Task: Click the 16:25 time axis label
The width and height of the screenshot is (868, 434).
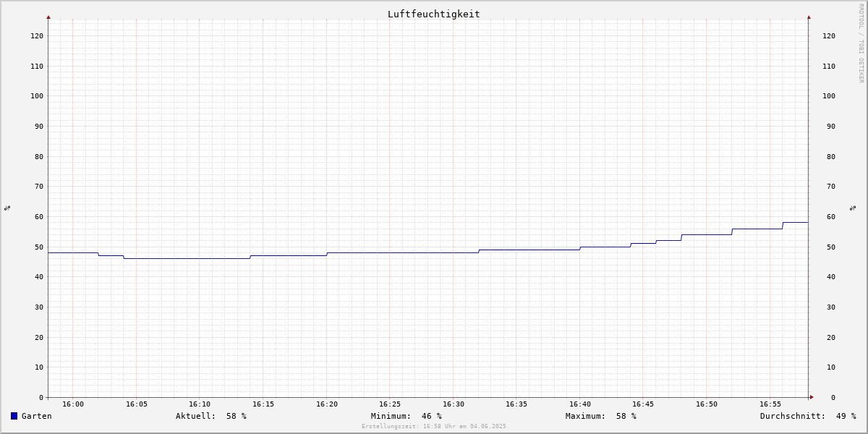Action: 390,404
